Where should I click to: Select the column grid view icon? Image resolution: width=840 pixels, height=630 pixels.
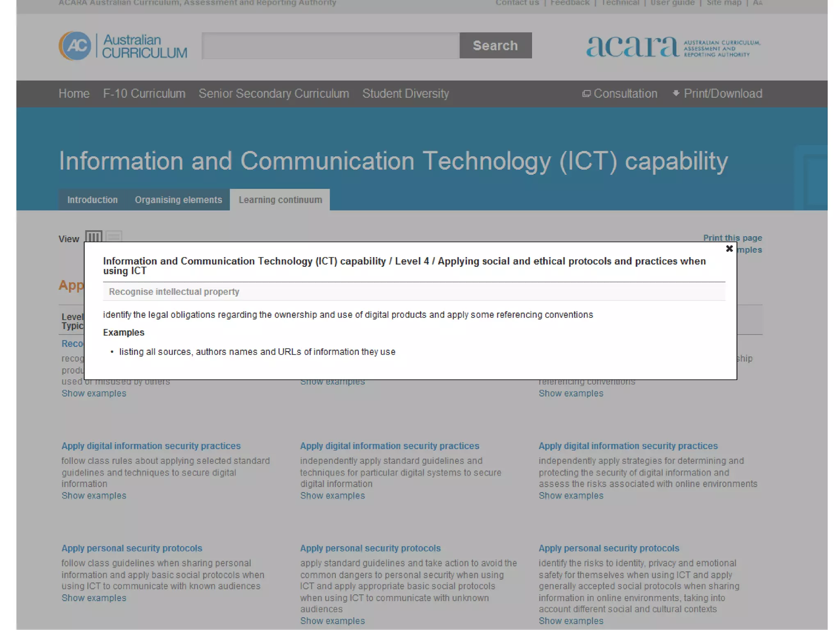tap(94, 237)
